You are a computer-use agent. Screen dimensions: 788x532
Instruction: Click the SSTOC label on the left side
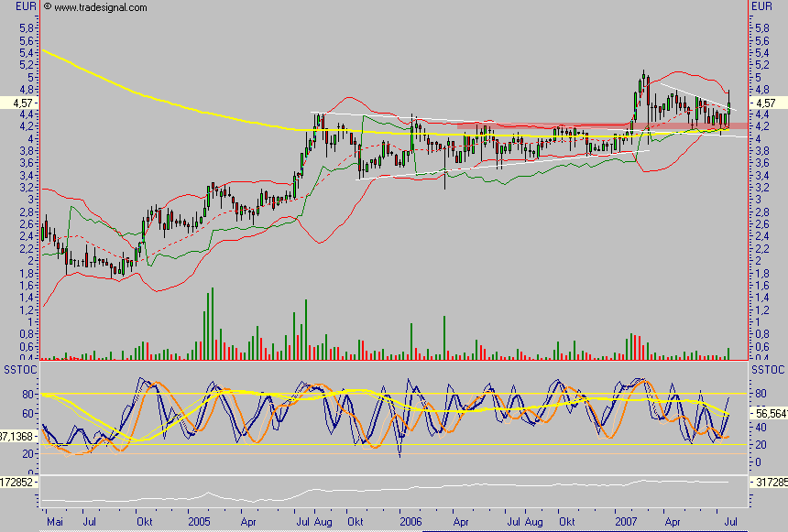pyautogui.click(x=18, y=368)
